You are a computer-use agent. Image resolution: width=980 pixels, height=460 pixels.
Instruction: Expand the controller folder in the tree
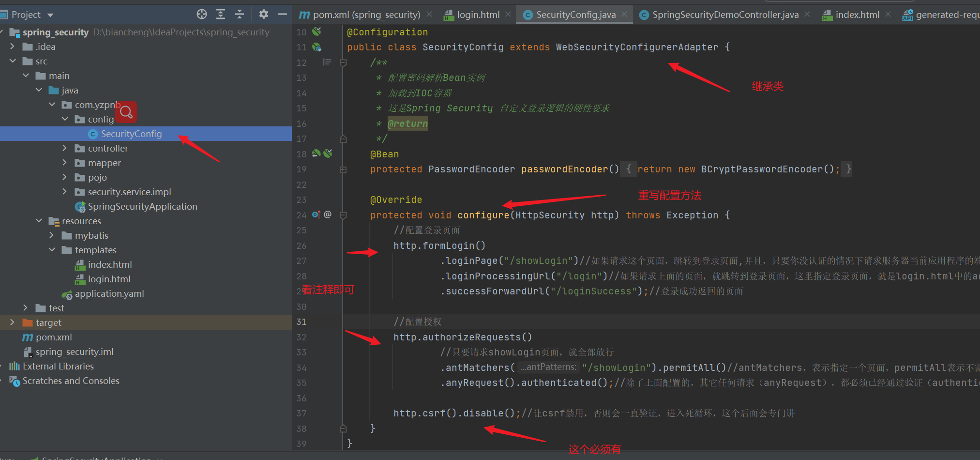64,148
